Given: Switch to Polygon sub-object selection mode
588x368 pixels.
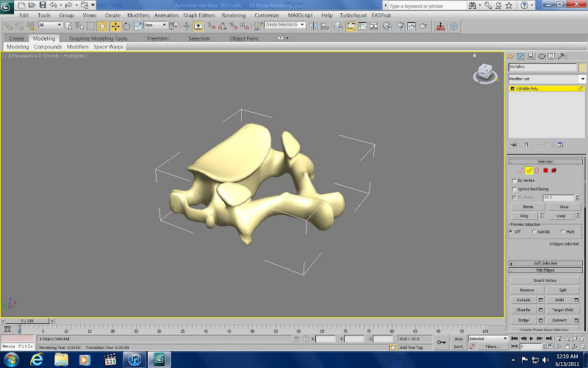Looking at the screenshot, I should pos(545,171).
